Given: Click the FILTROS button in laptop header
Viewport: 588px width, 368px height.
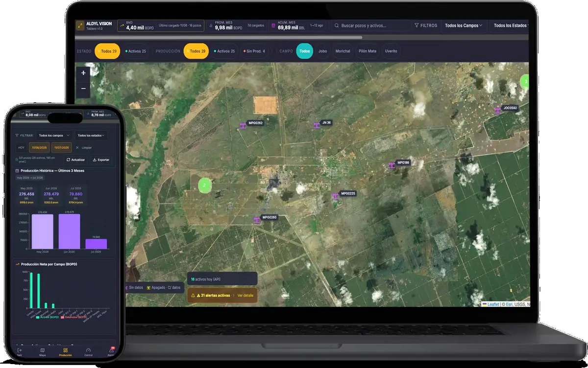Looking at the screenshot, I should 425,25.
